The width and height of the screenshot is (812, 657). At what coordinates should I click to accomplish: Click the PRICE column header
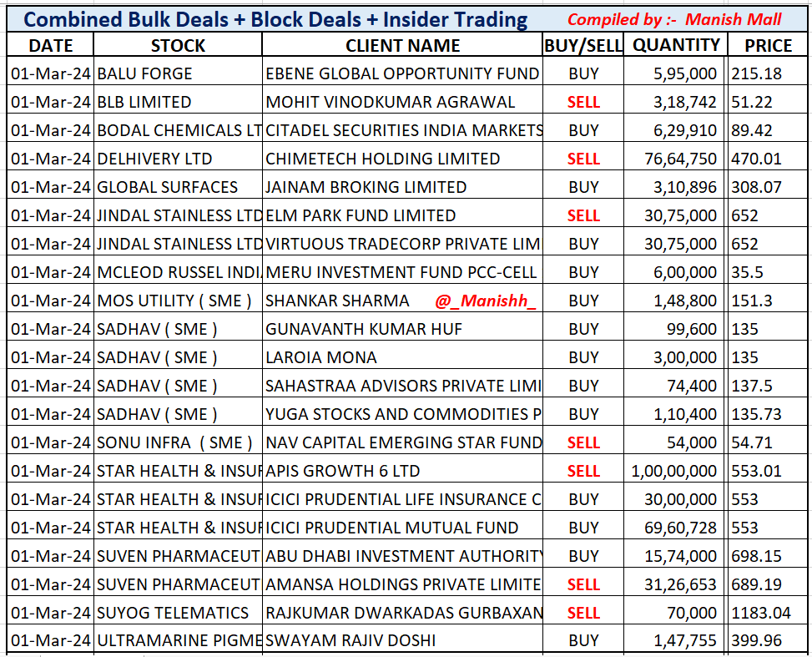point(768,45)
